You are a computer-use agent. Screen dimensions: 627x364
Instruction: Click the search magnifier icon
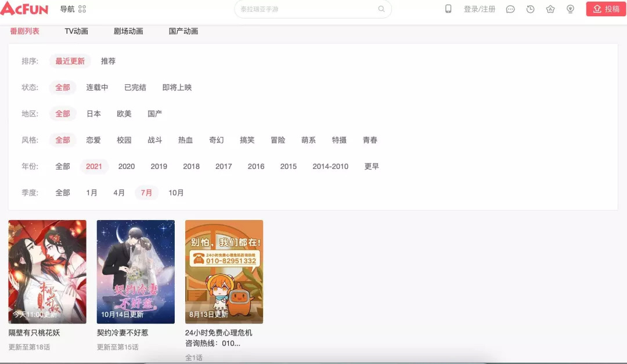(x=381, y=9)
